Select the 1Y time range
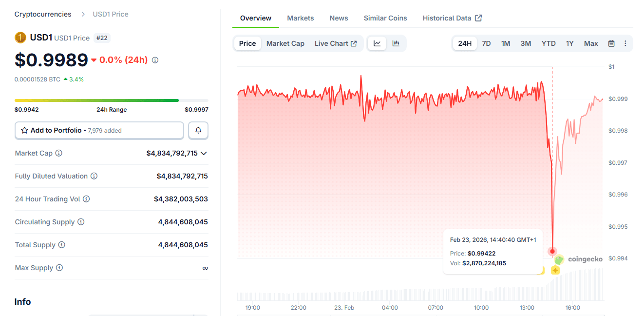The width and height of the screenshot is (644, 316). 569,43
